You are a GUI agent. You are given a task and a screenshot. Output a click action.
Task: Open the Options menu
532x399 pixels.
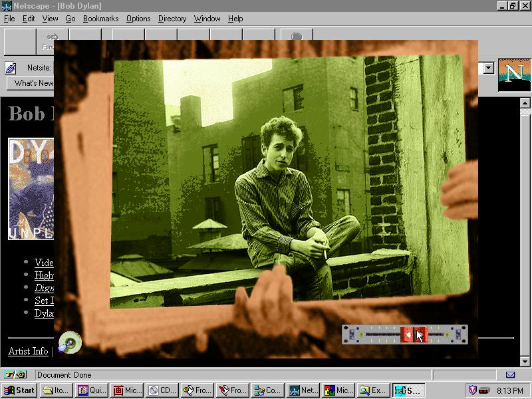click(x=138, y=19)
